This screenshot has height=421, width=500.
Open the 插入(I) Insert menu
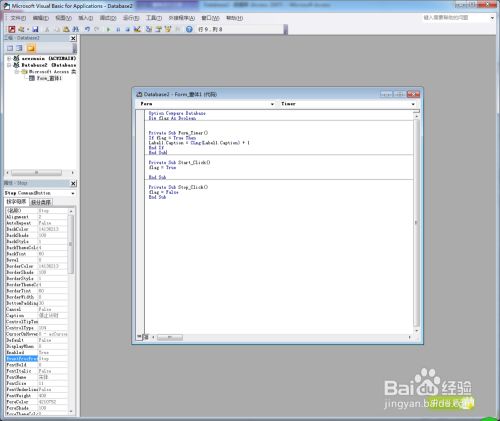click(86, 18)
